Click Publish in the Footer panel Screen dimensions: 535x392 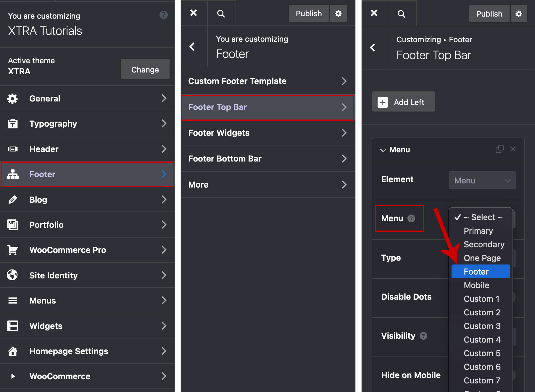(309, 14)
